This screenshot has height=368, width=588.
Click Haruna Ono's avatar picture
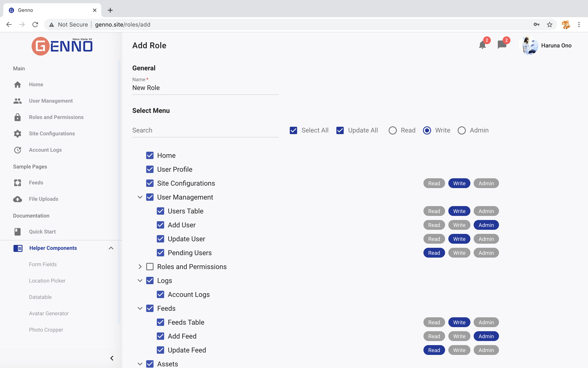pyautogui.click(x=529, y=46)
